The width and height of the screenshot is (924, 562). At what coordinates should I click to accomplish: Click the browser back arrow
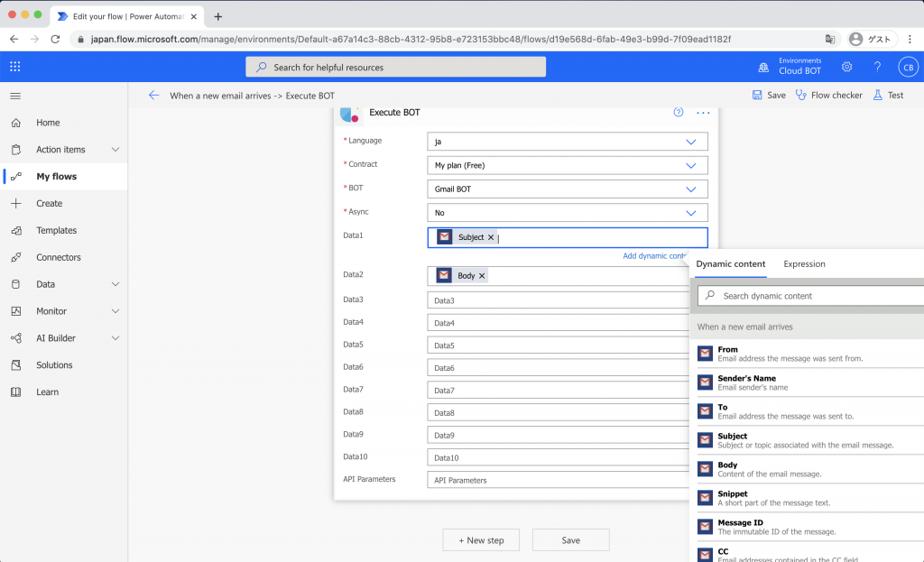14,40
